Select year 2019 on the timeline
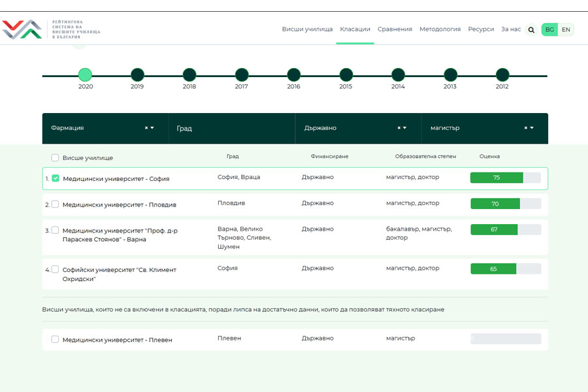588x392 pixels. (137, 75)
